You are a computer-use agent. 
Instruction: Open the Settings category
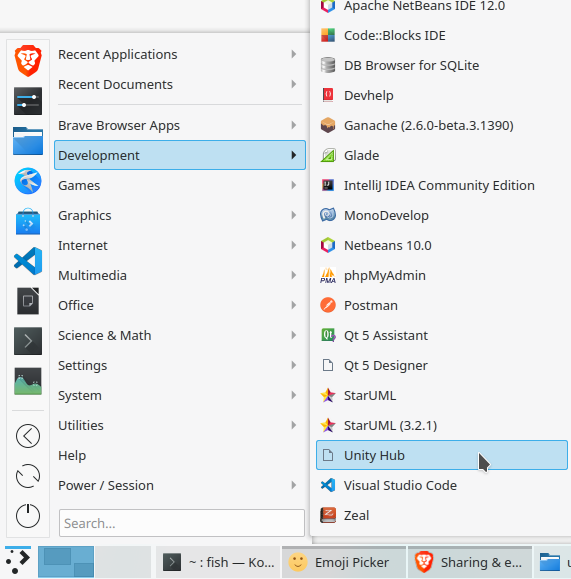[x=180, y=366]
